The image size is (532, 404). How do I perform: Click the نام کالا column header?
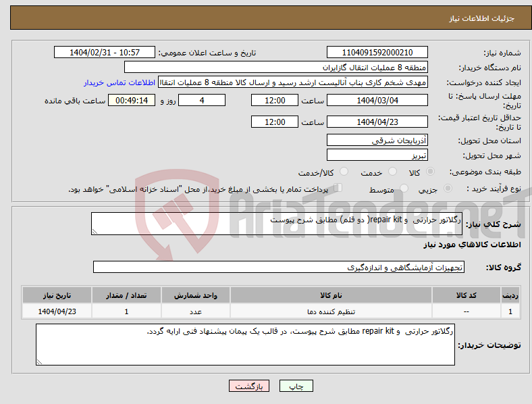pos(331,295)
